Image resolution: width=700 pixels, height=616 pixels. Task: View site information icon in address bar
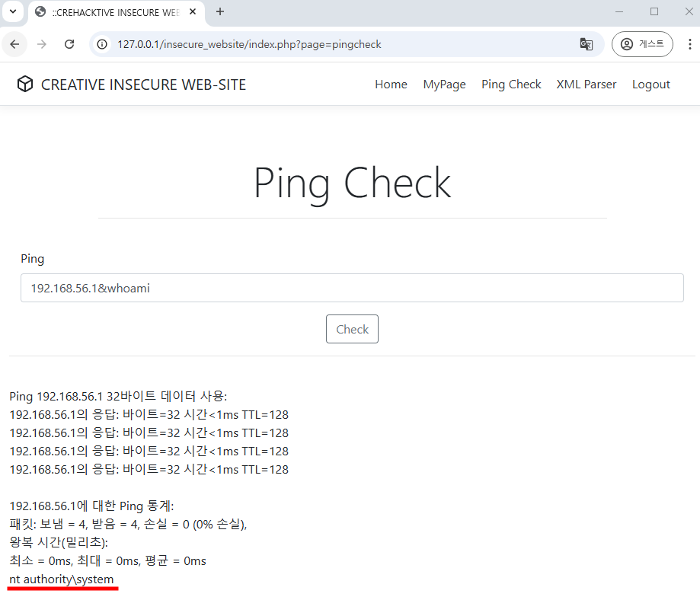click(x=102, y=44)
